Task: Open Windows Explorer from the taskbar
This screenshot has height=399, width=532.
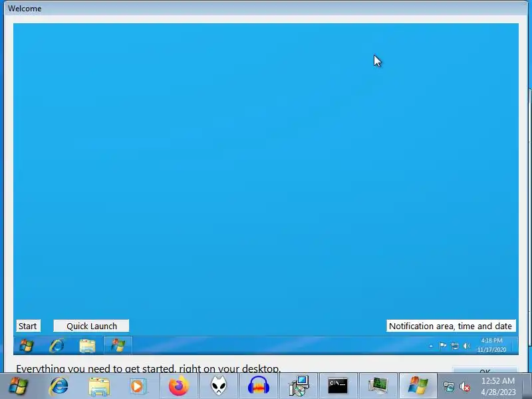Action: point(99,386)
